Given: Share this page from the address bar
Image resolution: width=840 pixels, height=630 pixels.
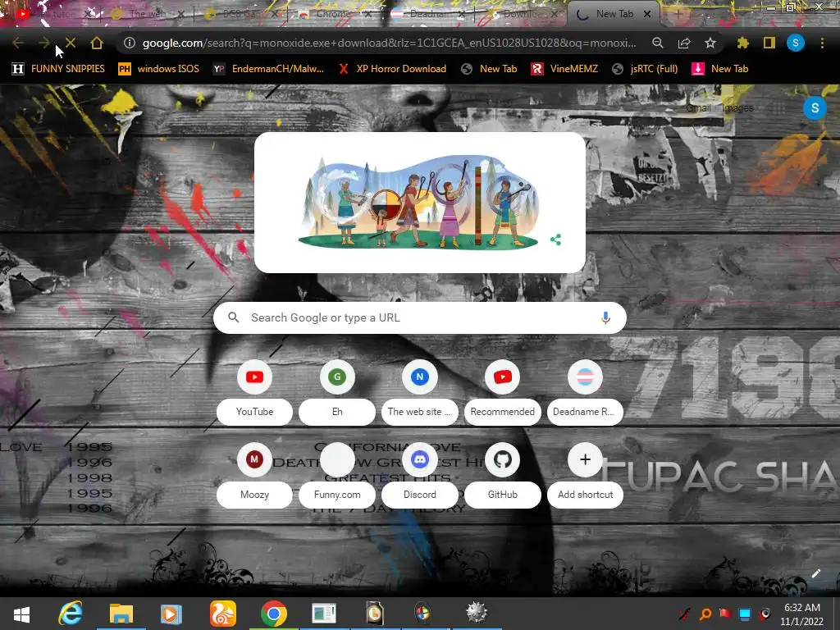Looking at the screenshot, I should 684,43.
